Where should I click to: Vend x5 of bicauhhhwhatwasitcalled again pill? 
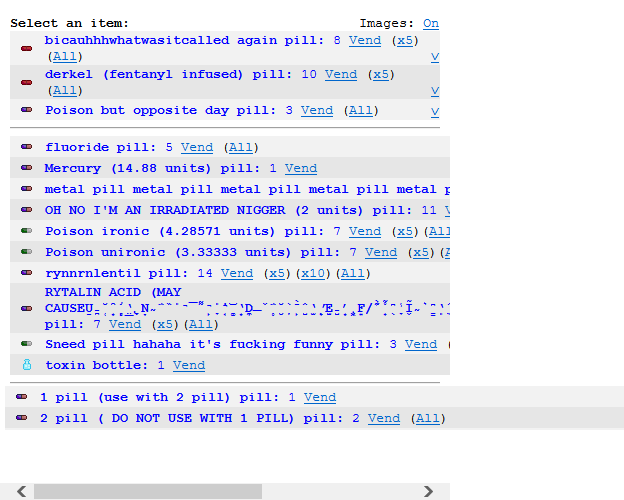pyautogui.click(x=405, y=41)
